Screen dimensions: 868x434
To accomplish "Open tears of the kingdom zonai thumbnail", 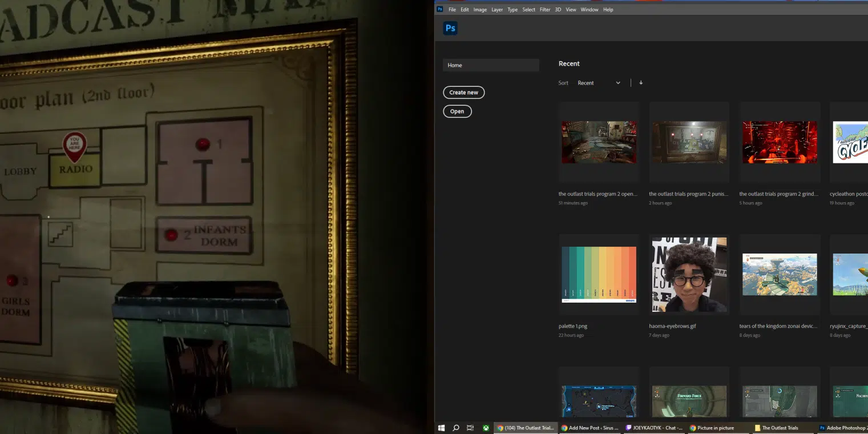I will click(x=780, y=275).
